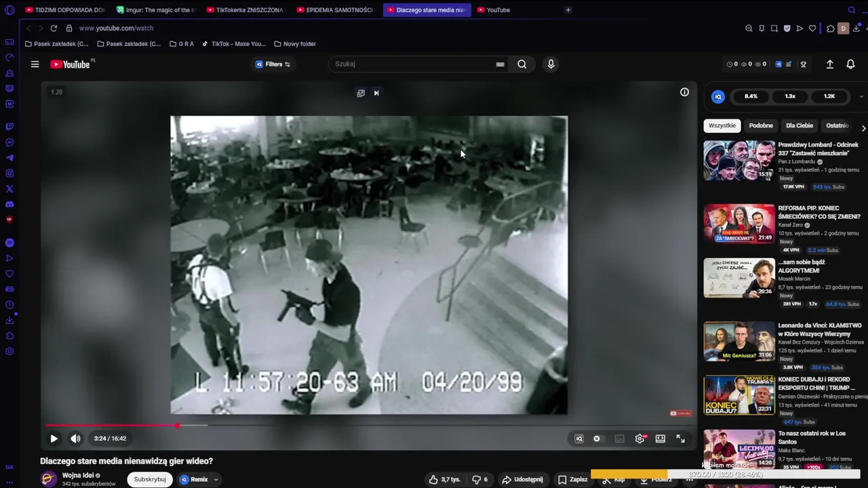Reload the page
Viewport: 868px width, 488px height.
point(54,28)
